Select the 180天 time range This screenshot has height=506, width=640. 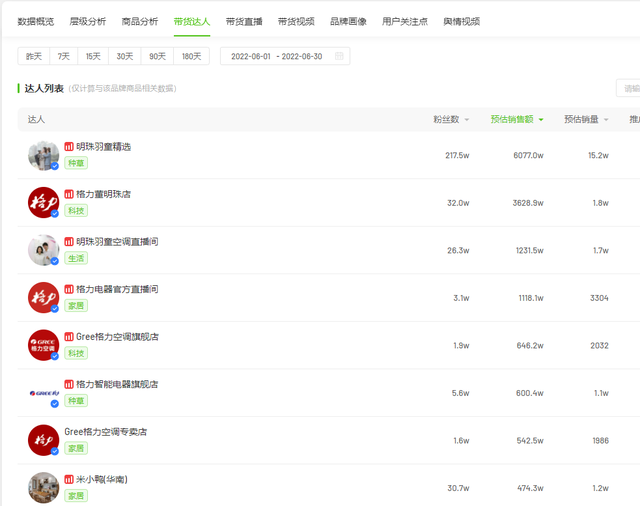[x=191, y=56]
